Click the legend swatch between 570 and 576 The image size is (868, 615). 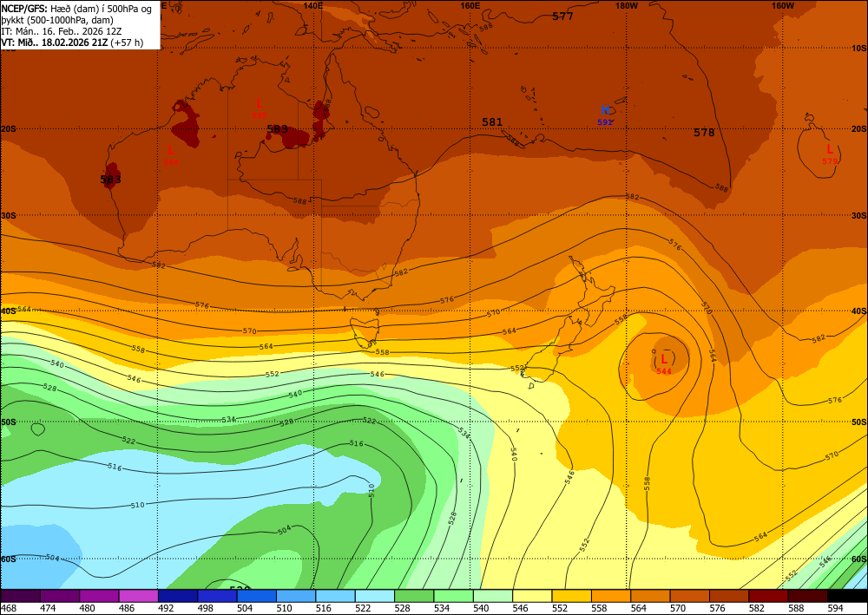pos(688,596)
